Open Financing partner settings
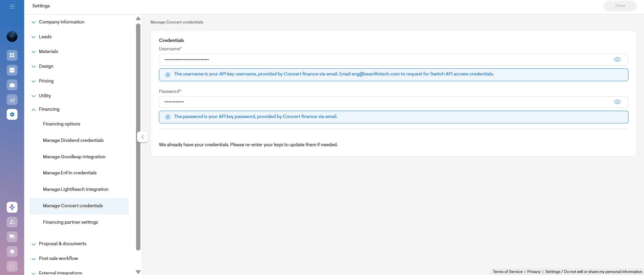The width and height of the screenshot is (644, 275). (71, 222)
